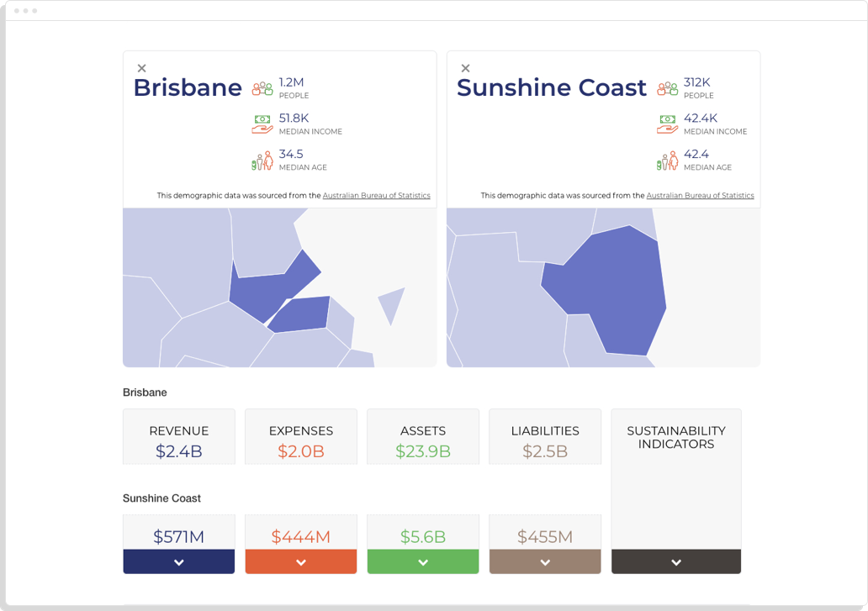Click the People icon beside Brisbane's 1.2M
868x611 pixels.
pos(261,87)
